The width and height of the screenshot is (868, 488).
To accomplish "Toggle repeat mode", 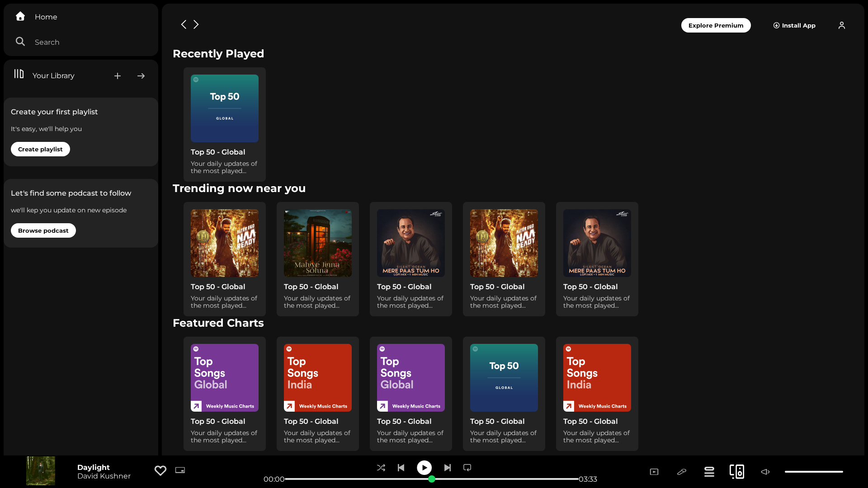I will click(467, 468).
